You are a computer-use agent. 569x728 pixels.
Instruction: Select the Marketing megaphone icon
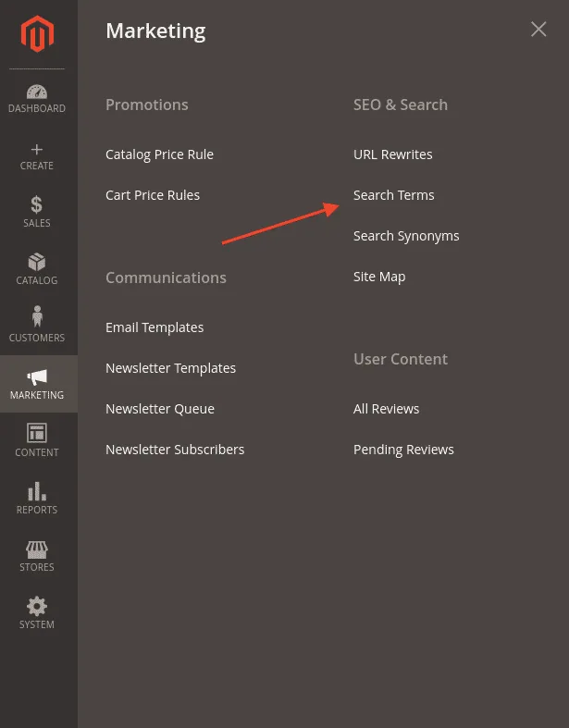pos(37,377)
